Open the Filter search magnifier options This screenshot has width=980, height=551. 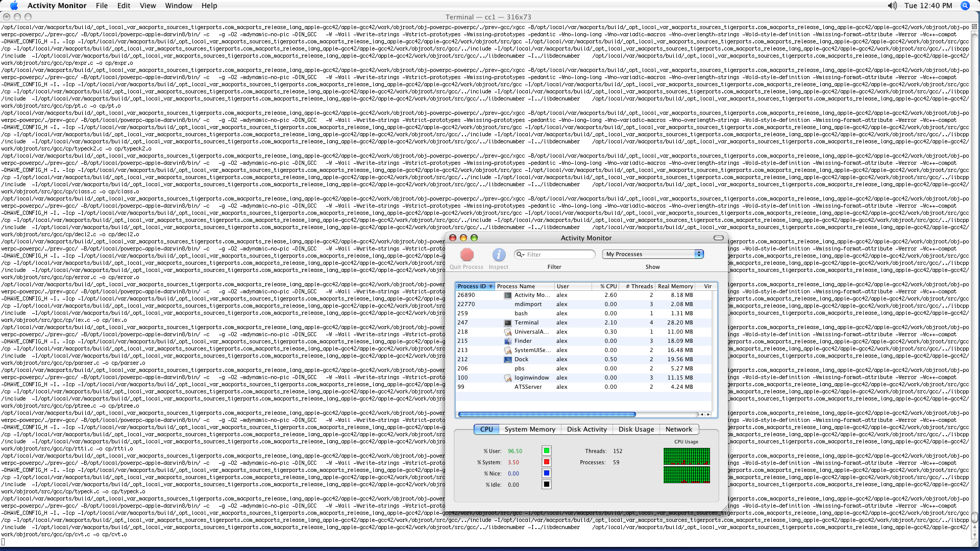(x=520, y=255)
